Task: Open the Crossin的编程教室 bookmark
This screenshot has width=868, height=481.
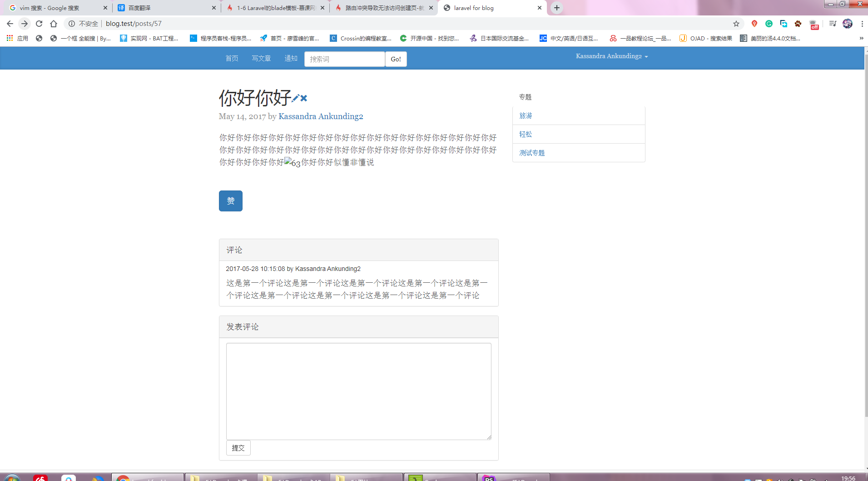Action: tap(361, 38)
